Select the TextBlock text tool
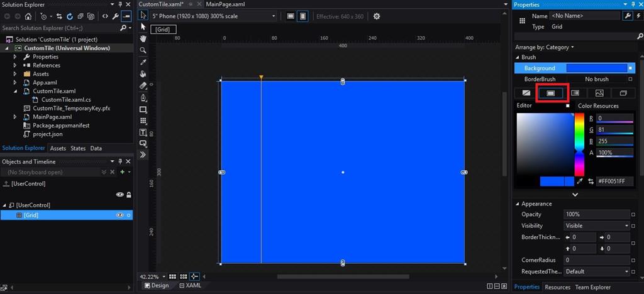The height and width of the screenshot is (294, 644). 143,133
